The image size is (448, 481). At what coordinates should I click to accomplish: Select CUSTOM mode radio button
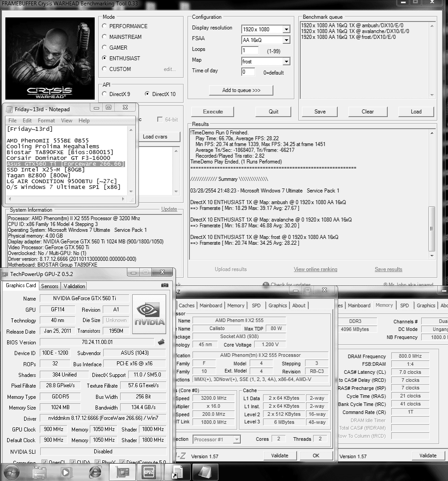coord(105,69)
